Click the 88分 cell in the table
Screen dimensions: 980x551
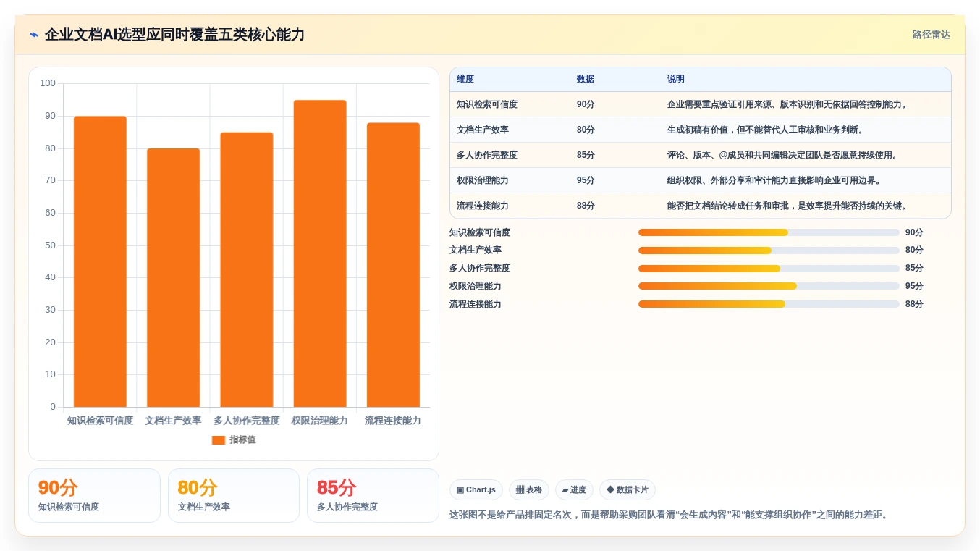(x=586, y=206)
